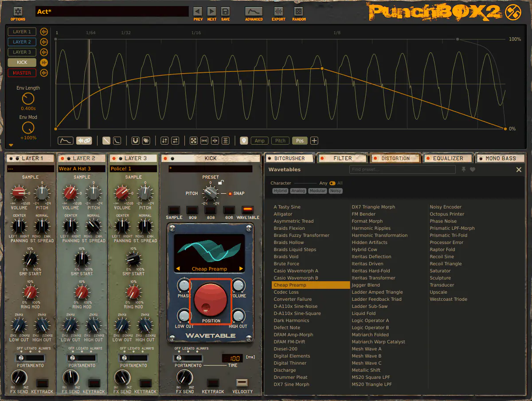532x401 pixels.
Task: Preview Layer 2 with its waveform icon
Action: 44,42
